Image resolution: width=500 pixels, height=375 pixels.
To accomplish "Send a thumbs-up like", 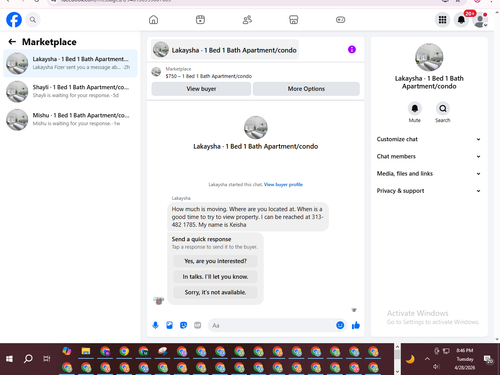I will pyautogui.click(x=356, y=325).
